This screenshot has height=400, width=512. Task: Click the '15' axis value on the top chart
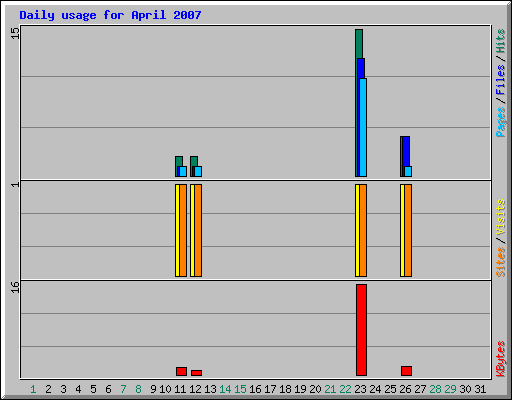point(15,33)
